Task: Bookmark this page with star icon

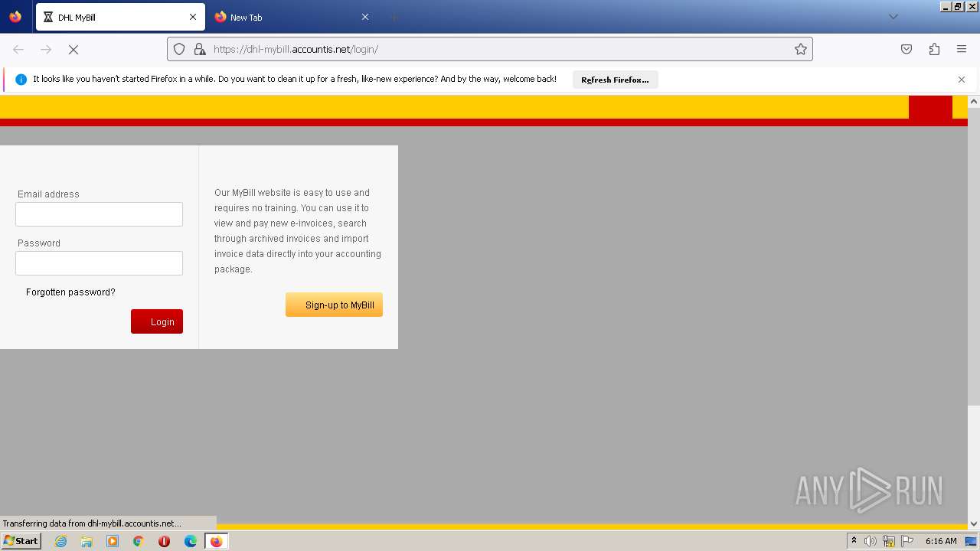Action: pyautogui.click(x=801, y=49)
